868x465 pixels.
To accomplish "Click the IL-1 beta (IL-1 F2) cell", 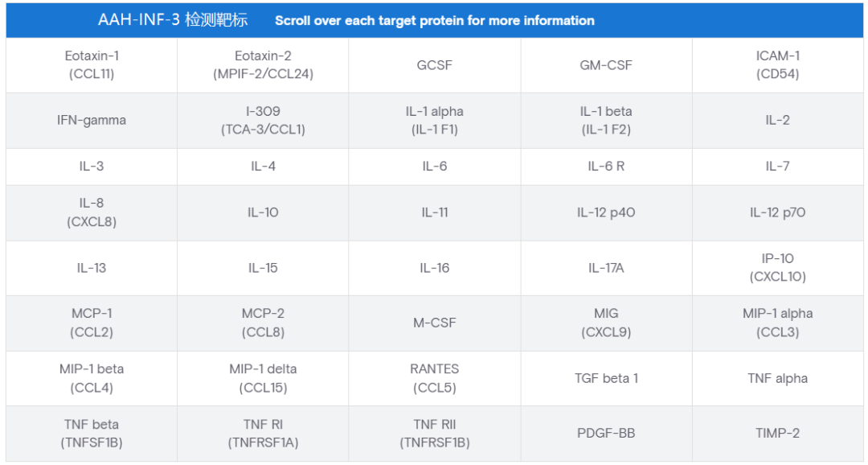I will 606,120.
